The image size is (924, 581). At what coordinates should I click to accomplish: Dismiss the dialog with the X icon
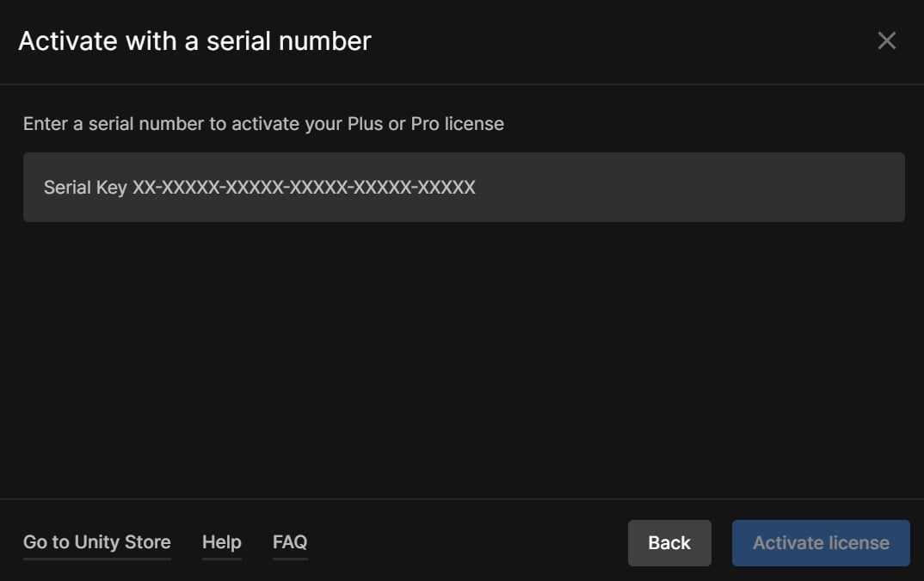click(x=886, y=40)
